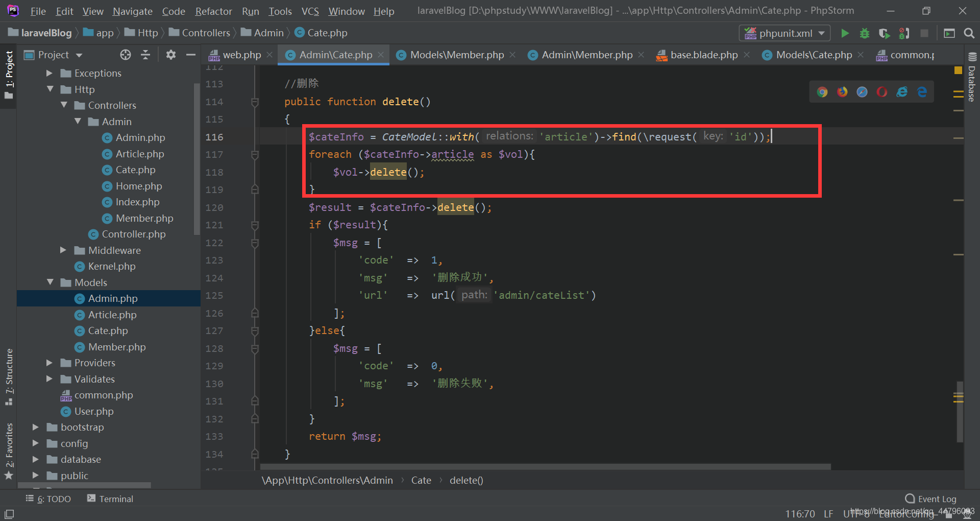Toggle fold at foreach line 117
Image resolution: width=980 pixels, height=521 pixels.
[x=255, y=154]
